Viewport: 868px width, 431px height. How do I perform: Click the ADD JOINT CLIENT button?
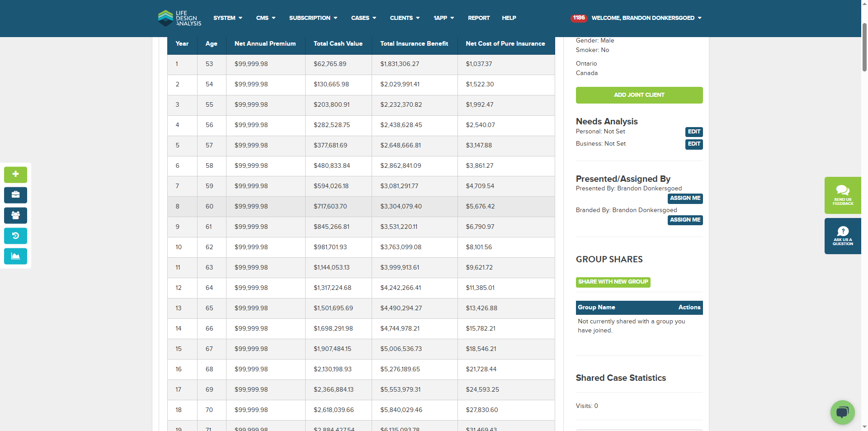639,95
